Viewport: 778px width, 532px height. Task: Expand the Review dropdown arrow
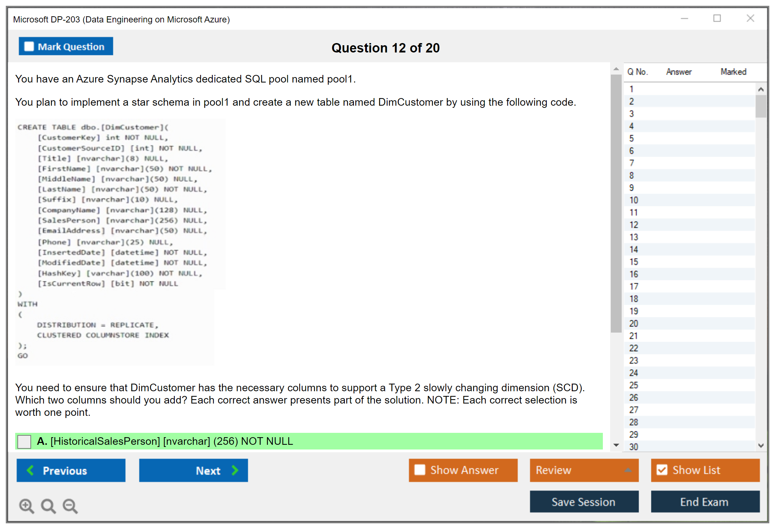(x=628, y=470)
